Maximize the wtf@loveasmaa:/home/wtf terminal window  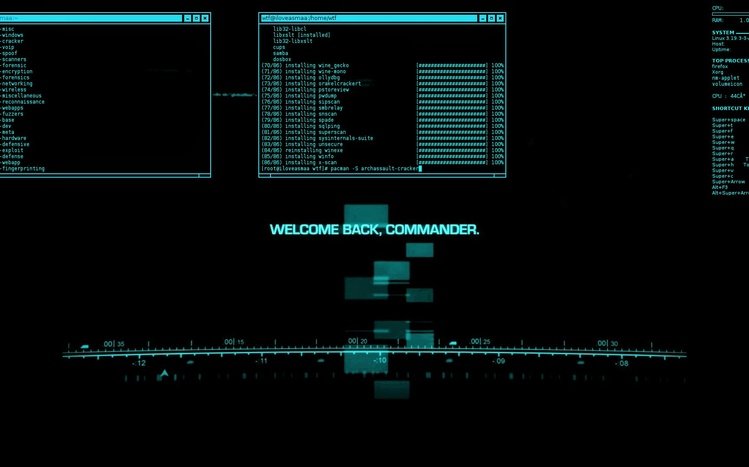click(x=492, y=18)
